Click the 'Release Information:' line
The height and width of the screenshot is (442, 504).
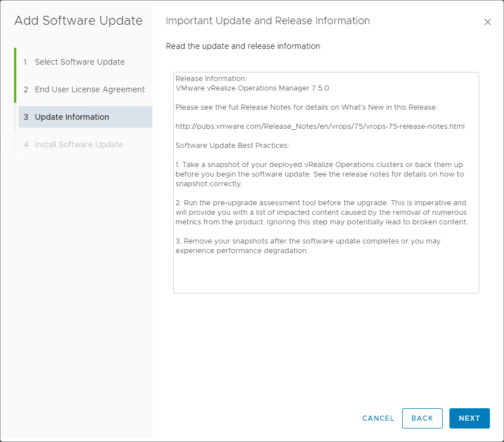click(211, 79)
